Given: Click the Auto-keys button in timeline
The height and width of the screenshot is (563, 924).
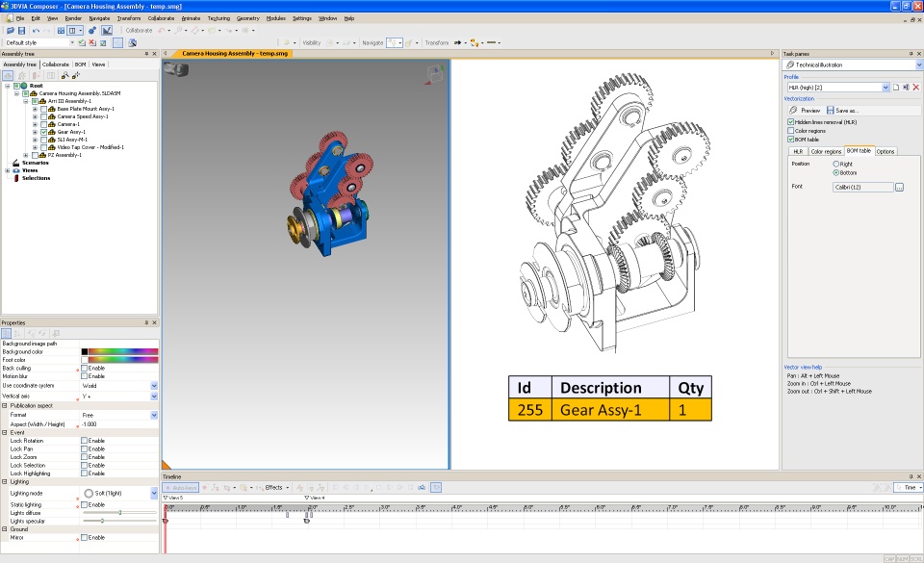Looking at the screenshot, I should (181, 488).
